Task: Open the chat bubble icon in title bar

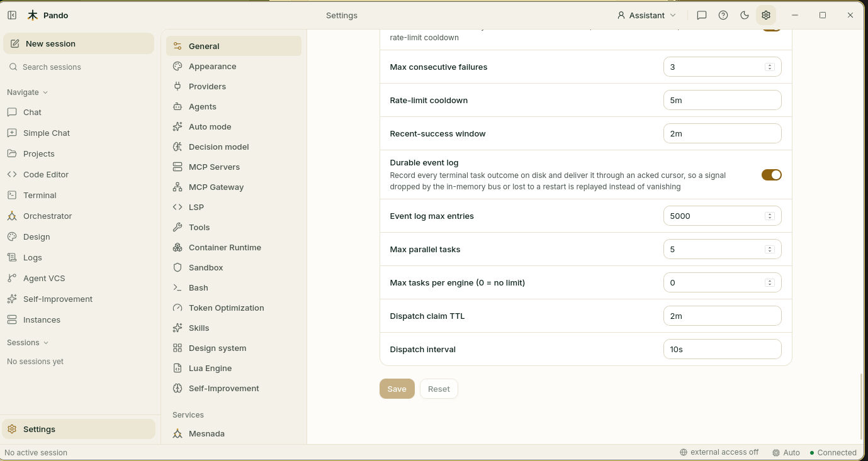Action: tap(702, 15)
